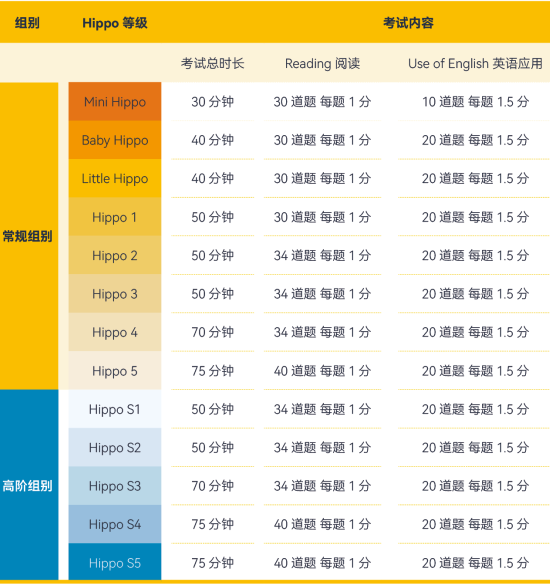The width and height of the screenshot is (550, 584).
Task: Click Hippo S4's Reading 40 道题 cell
Action: coord(322,524)
